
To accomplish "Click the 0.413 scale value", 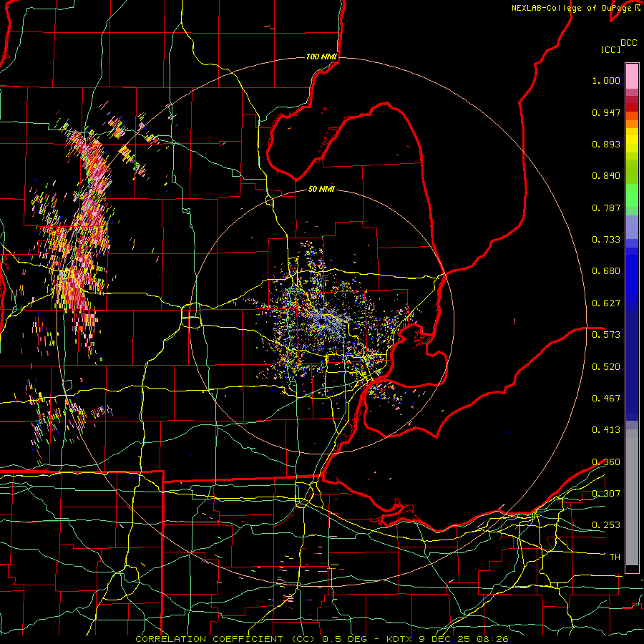I will (x=606, y=430).
